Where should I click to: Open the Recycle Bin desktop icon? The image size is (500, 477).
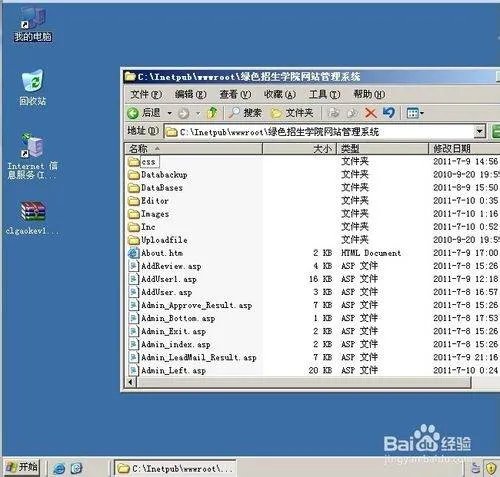pyautogui.click(x=32, y=87)
